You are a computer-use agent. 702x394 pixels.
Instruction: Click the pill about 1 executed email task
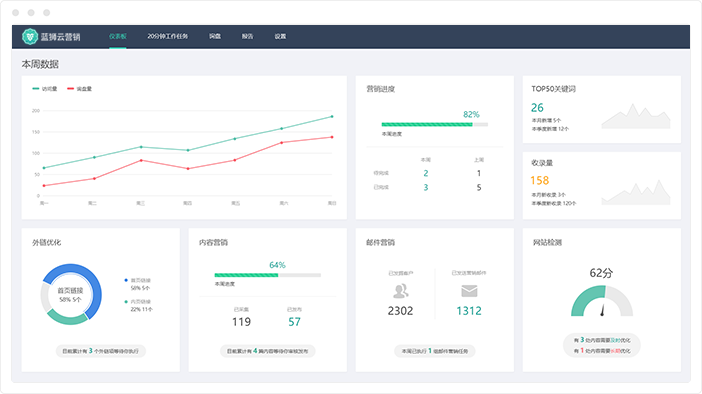435,351
